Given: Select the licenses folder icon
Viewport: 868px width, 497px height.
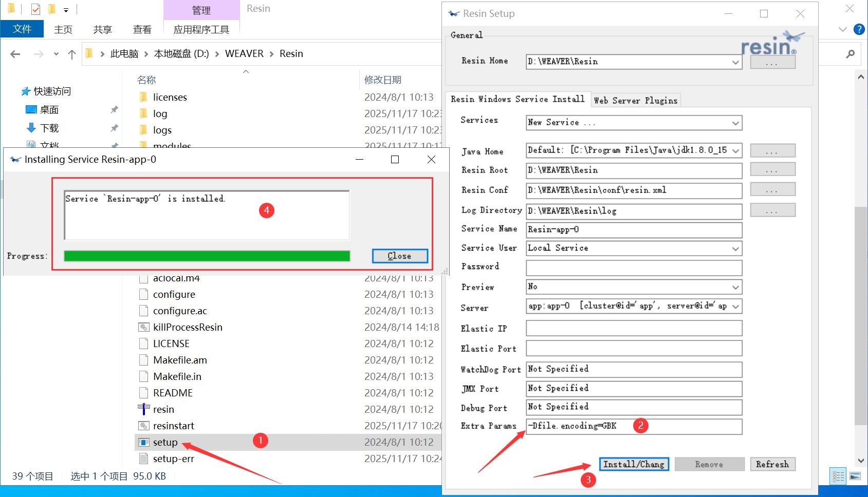Looking at the screenshot, I should pos(144,97).
